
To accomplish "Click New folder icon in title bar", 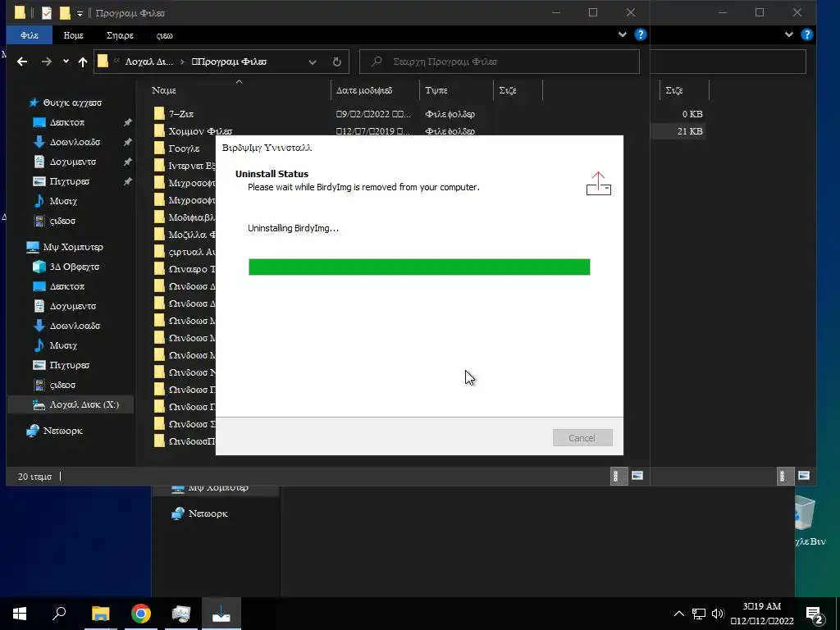I will click(65, 12).
